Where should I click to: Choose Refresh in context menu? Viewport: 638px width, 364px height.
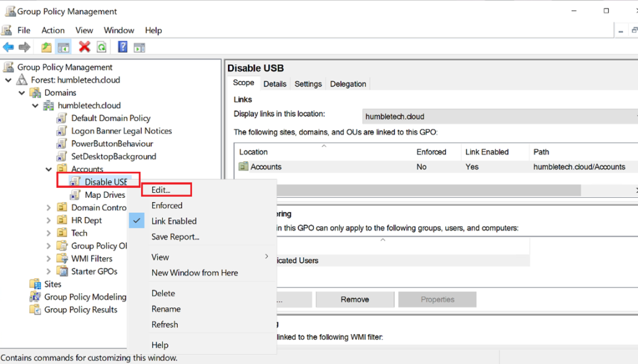(202, 325)
